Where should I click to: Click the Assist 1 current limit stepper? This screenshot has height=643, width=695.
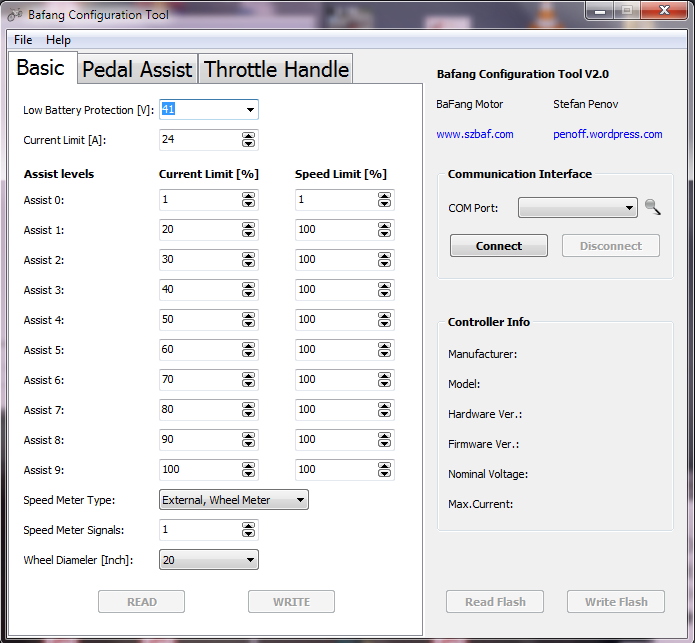(248, 230)
